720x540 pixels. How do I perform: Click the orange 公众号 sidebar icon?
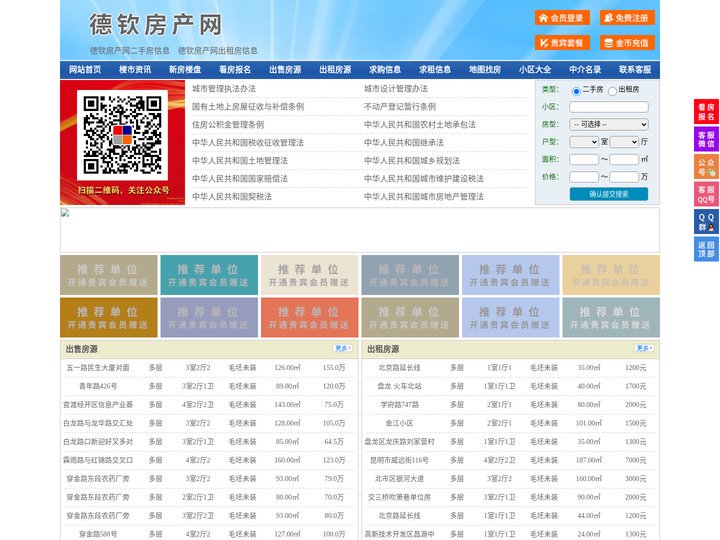click(706, 167)
